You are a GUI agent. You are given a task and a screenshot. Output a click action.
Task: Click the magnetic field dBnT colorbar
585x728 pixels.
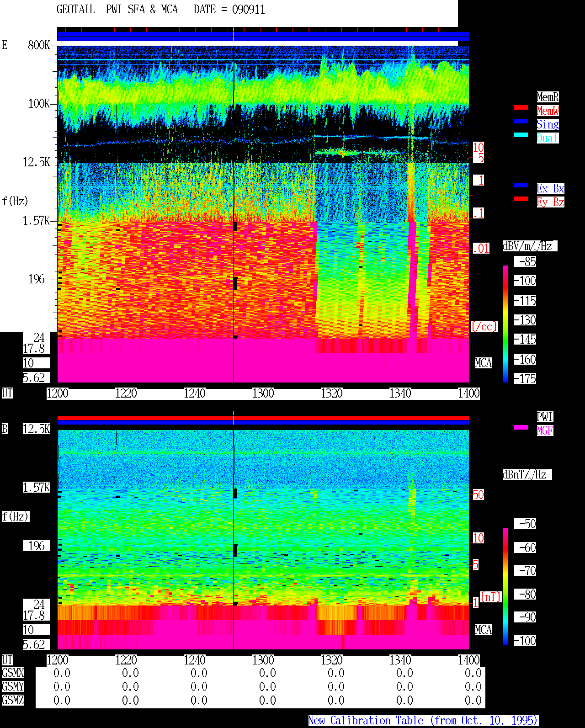pos(505,586)
